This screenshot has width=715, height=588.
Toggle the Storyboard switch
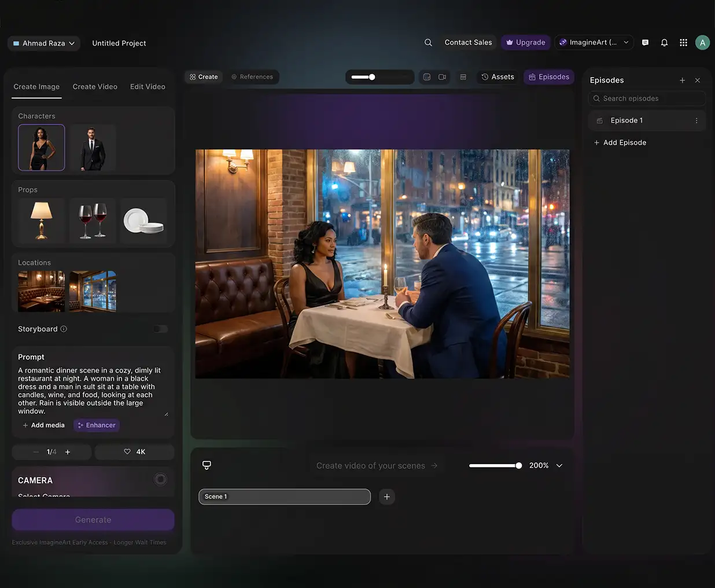(161, 329)
